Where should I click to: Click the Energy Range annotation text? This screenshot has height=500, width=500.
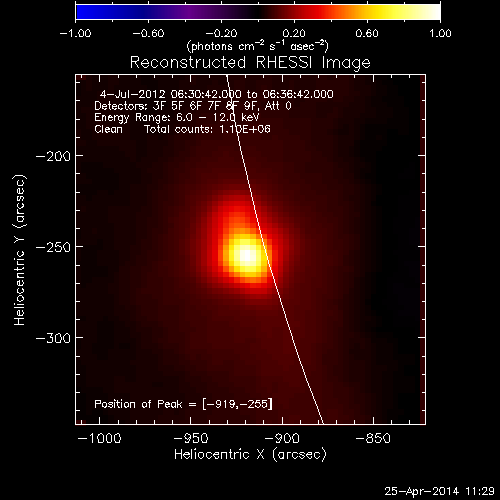point(177,118)
